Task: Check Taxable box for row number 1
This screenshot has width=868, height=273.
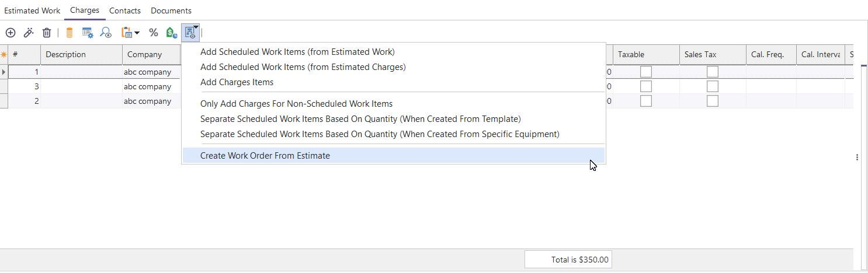Action: point(646,72)
